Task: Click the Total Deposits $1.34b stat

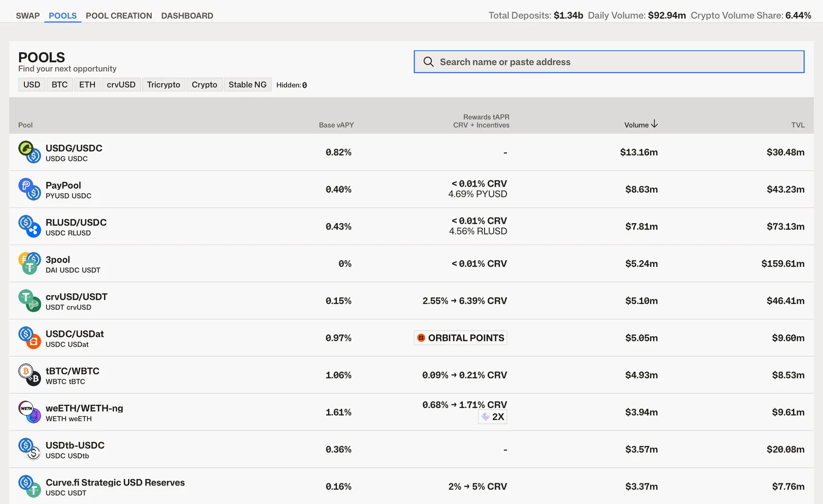Action: (x=536, y=15)
